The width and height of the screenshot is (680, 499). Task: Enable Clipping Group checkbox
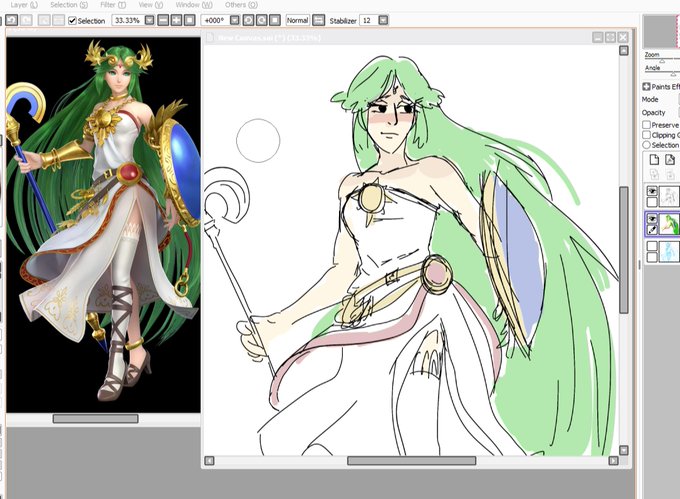tap(646, 135)
